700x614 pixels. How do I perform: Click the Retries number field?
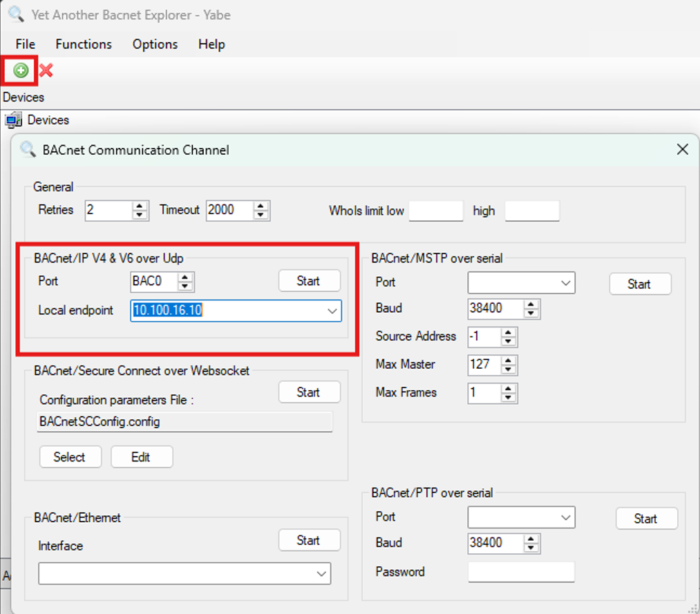109,210
